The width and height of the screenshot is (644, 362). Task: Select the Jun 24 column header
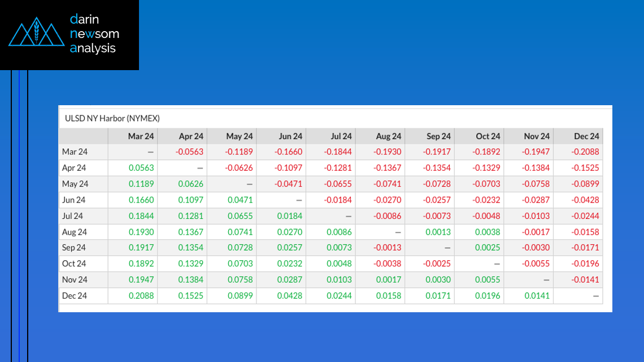point(290,136)
